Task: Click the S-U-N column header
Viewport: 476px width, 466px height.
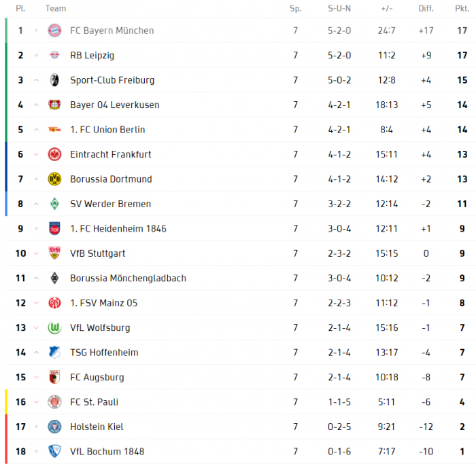Action: (339, 8)
